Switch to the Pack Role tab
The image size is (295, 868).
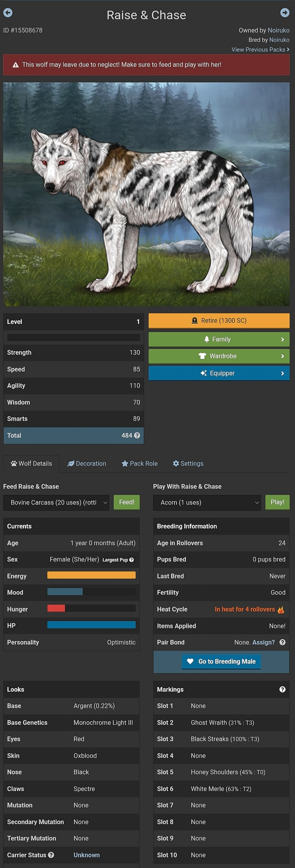(140, 463)
